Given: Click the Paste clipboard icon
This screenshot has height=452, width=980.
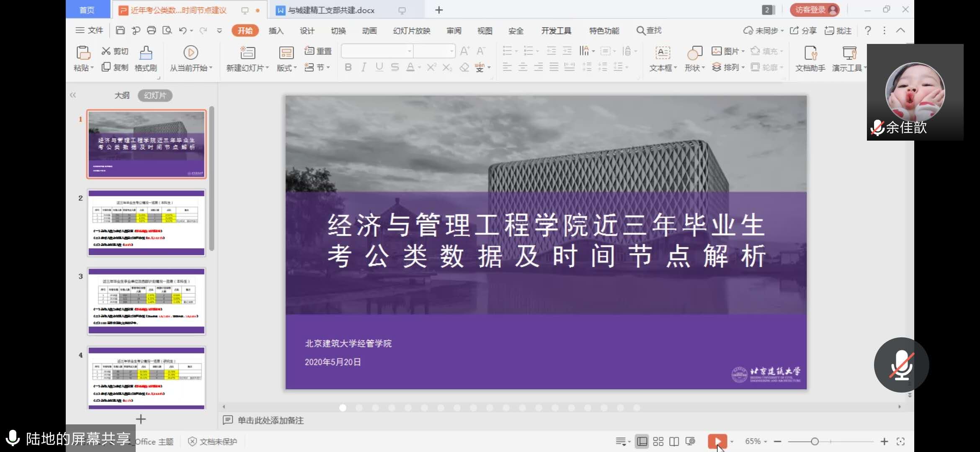Looking at the screenshot, I should (83, 53).
